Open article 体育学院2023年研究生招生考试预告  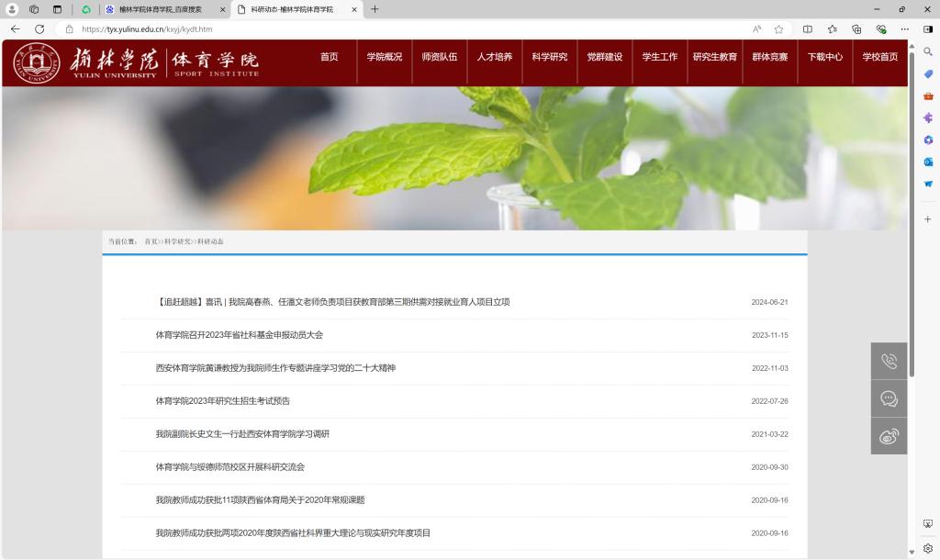[x=223, y=401]
